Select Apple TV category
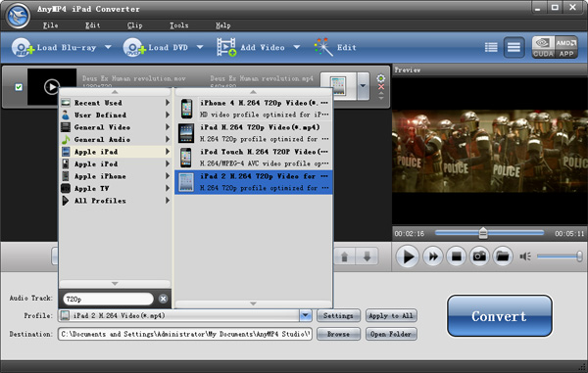The width and height of the screenshot is (588, 373). click(x=116, y=188)
